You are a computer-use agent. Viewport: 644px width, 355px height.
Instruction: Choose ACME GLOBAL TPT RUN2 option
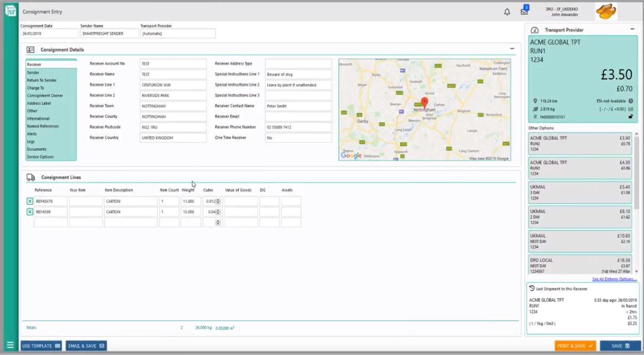point(580,143)
